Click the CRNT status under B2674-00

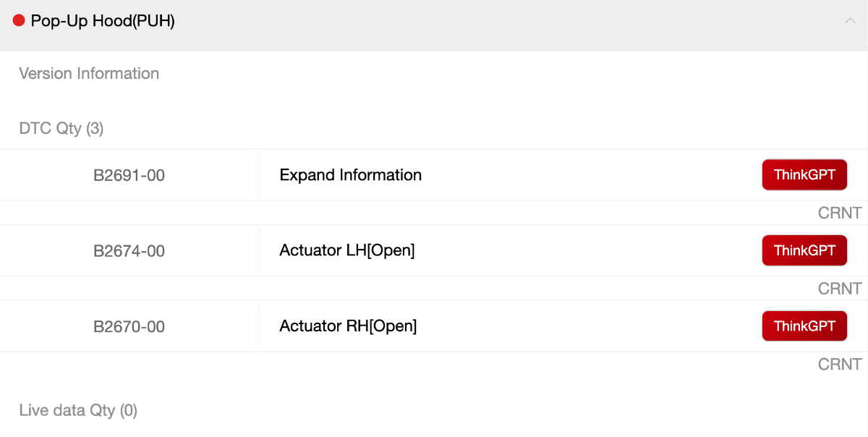click(840, 289)
